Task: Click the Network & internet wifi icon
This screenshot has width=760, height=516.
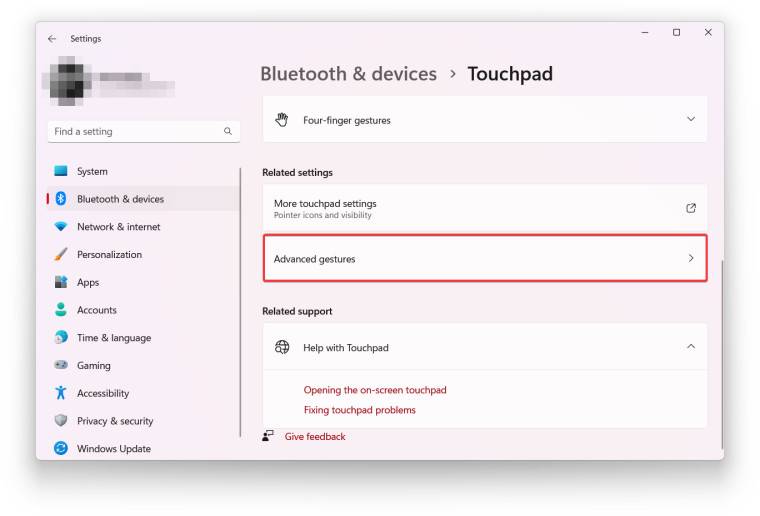Action: click(x=61, y=227)
